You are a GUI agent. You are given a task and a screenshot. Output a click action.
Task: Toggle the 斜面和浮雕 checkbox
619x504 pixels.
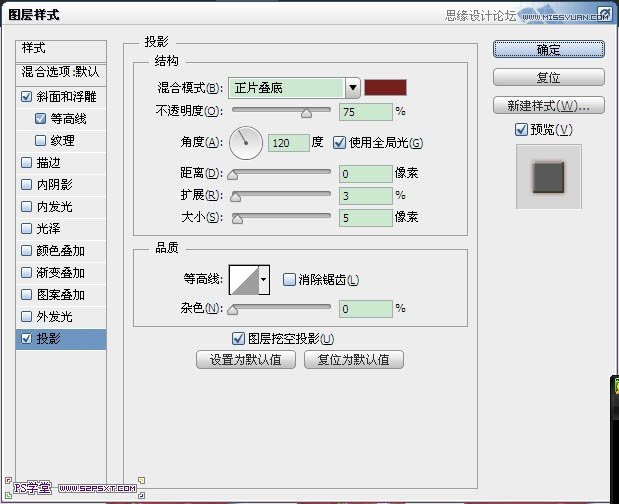26,97
